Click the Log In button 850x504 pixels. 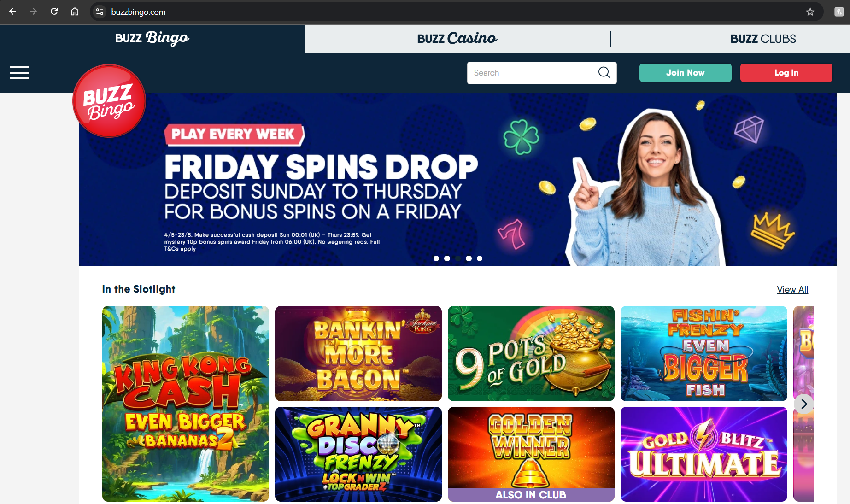point(786,73)
